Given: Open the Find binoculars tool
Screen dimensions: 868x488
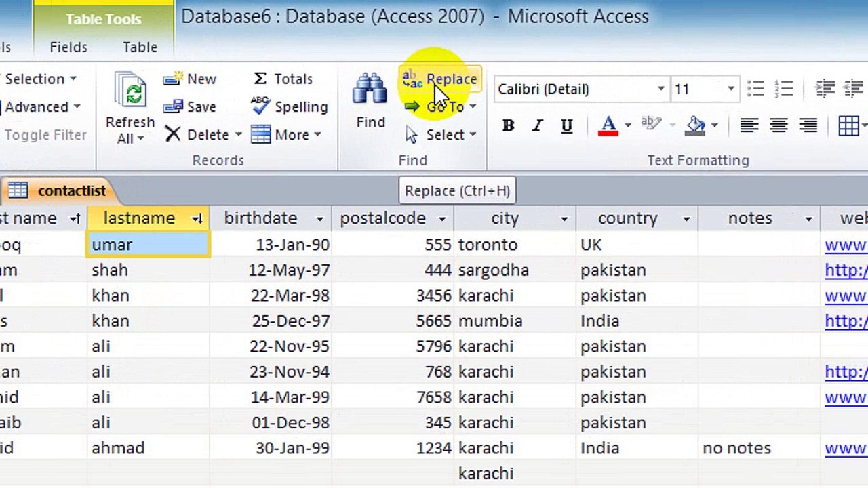Looking at the screenshot, I should pos(370,100).
